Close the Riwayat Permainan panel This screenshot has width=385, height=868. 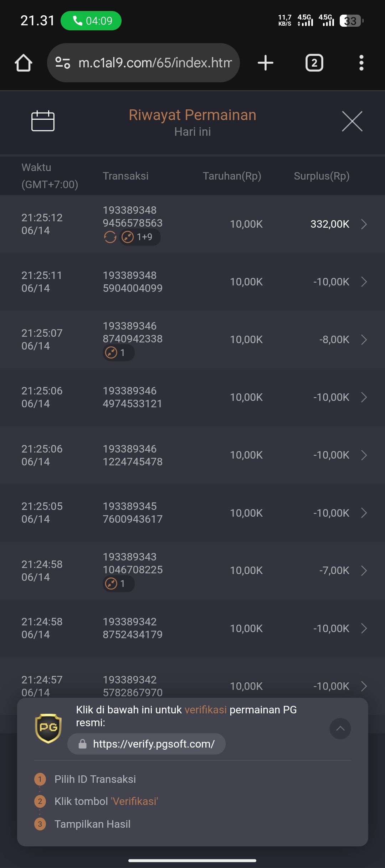click(x=352, y=121)
